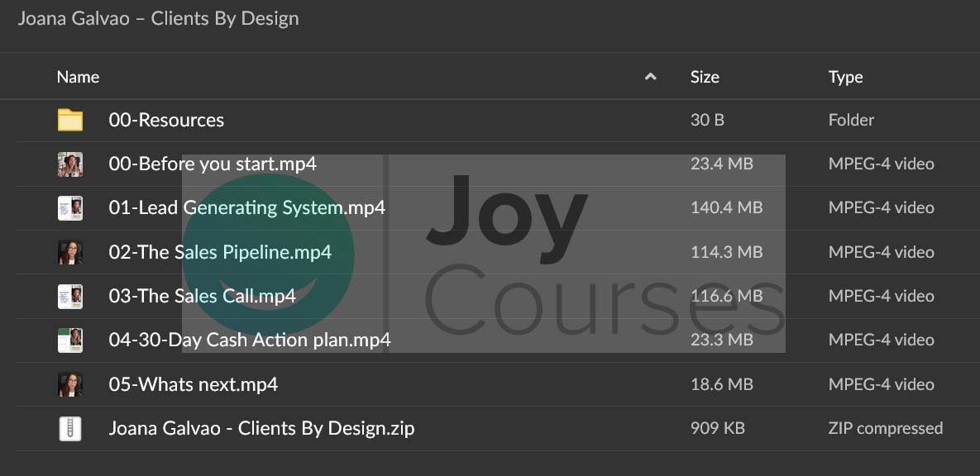Click the 00-Before you start video thumbnail
980x476 pixels.
pyautogui.click(x=70, y=164)
